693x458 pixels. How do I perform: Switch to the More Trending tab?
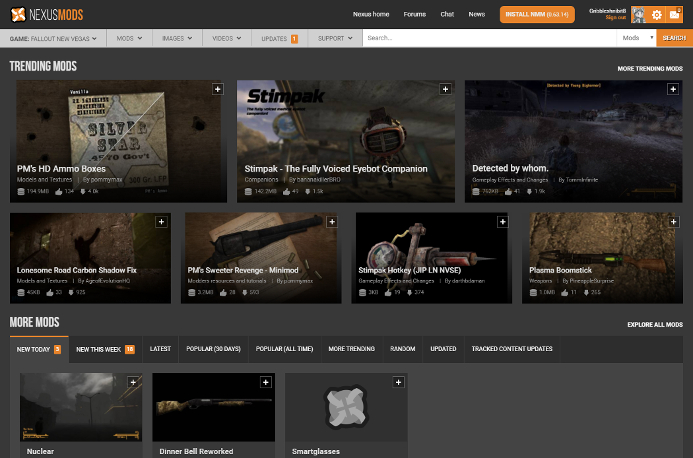click(x=352, y=349)
